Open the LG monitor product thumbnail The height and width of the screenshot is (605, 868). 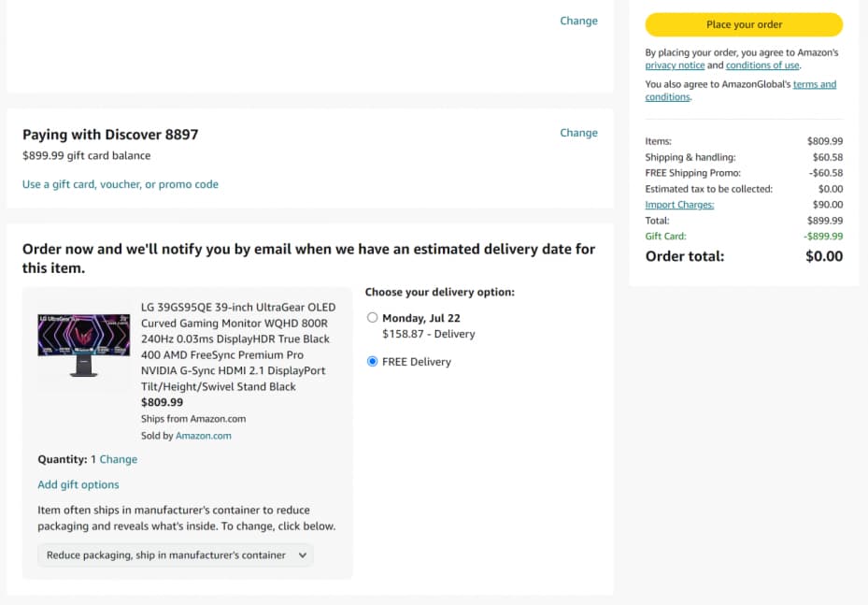(83, 345)
